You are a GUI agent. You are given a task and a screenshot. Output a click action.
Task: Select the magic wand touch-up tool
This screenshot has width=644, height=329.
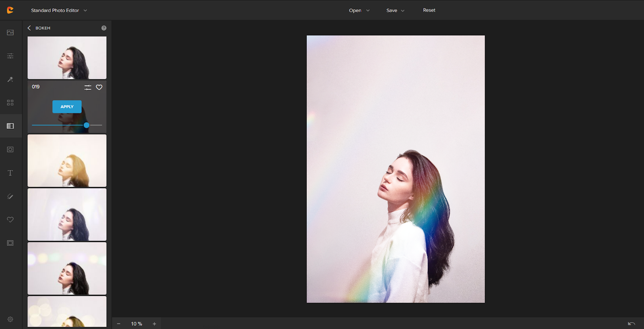tap(10, 79)
